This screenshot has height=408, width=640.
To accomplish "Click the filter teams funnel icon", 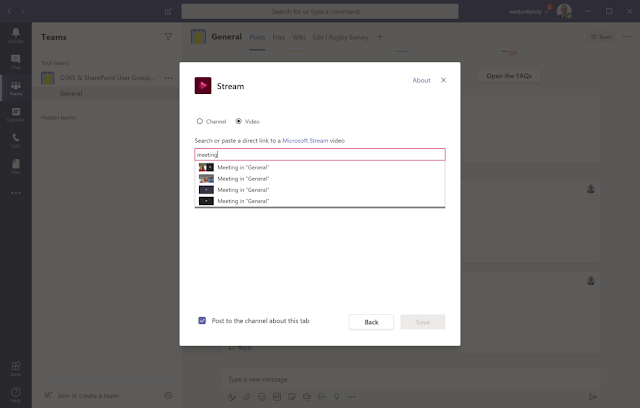I will coord(168,37).
